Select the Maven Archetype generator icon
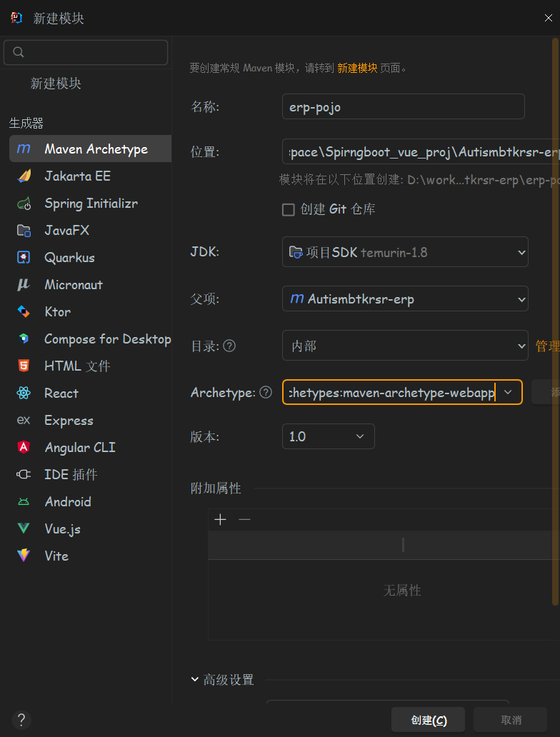 coord(24,149)
